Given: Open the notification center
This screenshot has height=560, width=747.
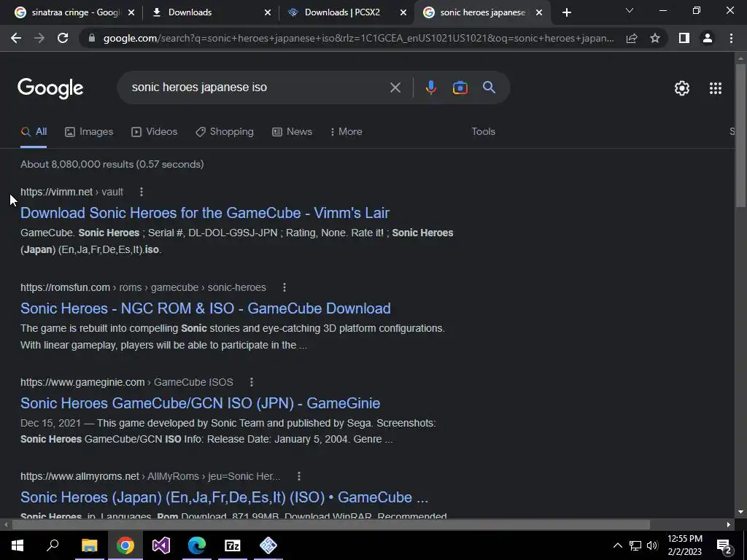Looking at the screenshot, I should tap(724, 545).
